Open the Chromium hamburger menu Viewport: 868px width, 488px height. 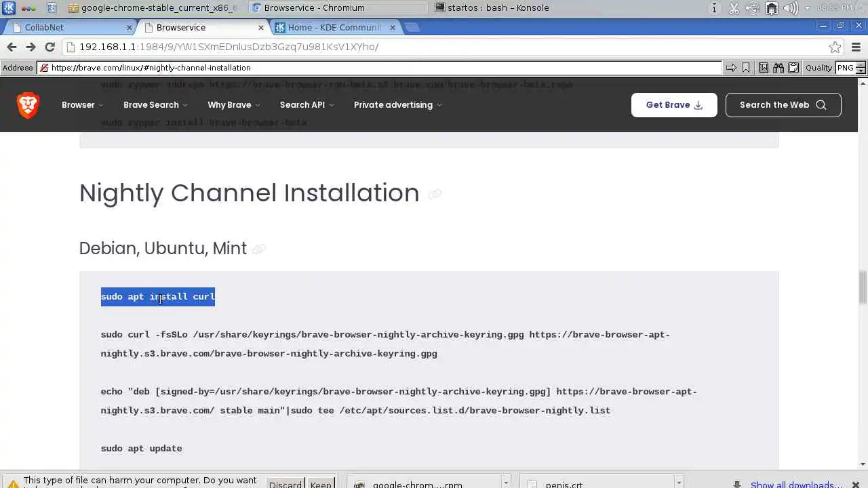pyautogui.click(x=856, y=47)
